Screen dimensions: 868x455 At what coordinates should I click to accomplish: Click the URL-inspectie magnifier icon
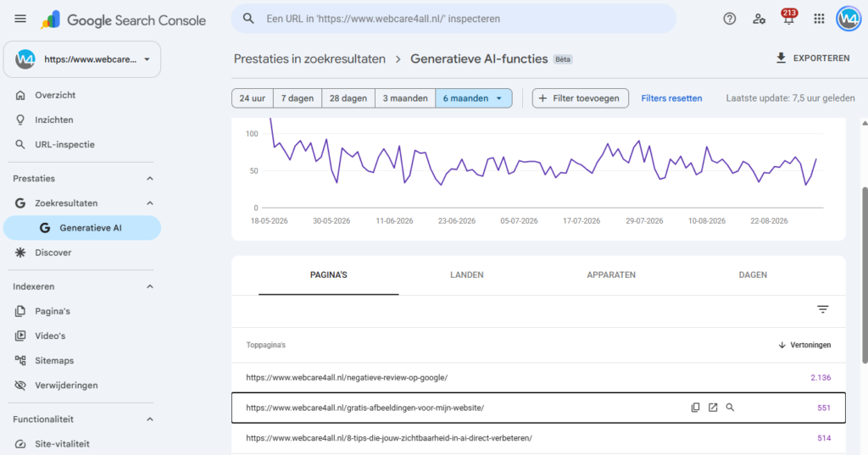(20, 145)
